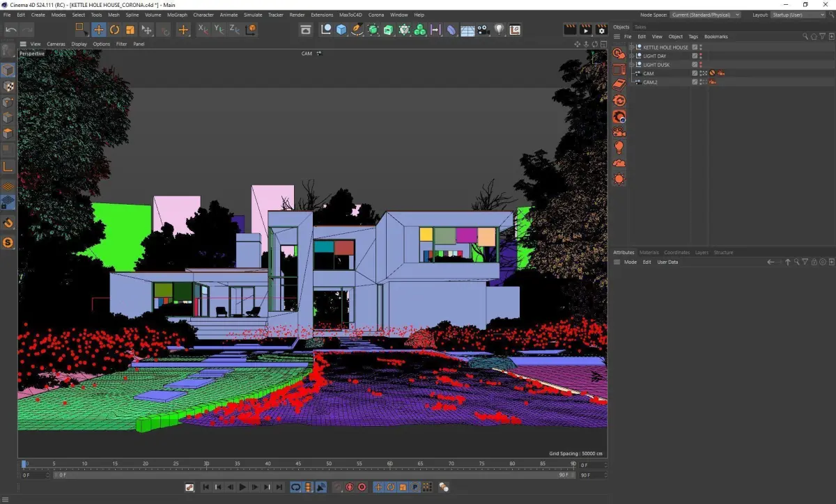Viewport: 836px width, 504px height.
Task: Toggle the Autokeying button
Action: [350, 487]
